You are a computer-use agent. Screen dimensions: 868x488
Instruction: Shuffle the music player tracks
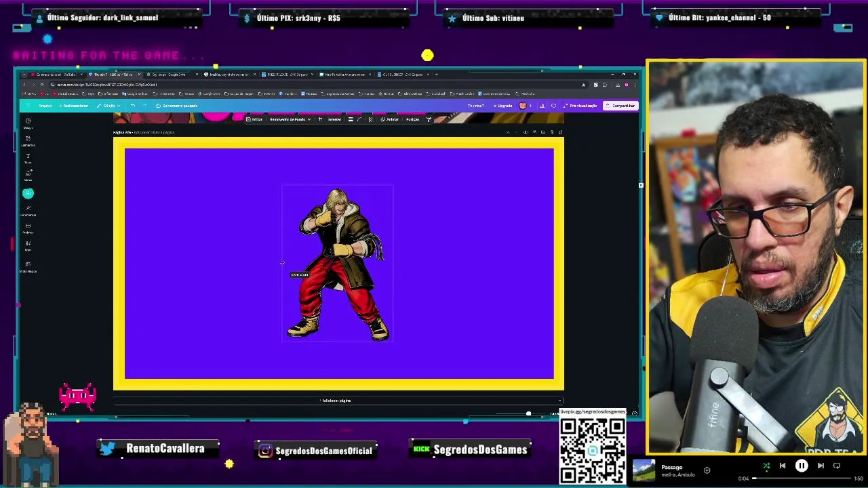click(x=766, y=466)
